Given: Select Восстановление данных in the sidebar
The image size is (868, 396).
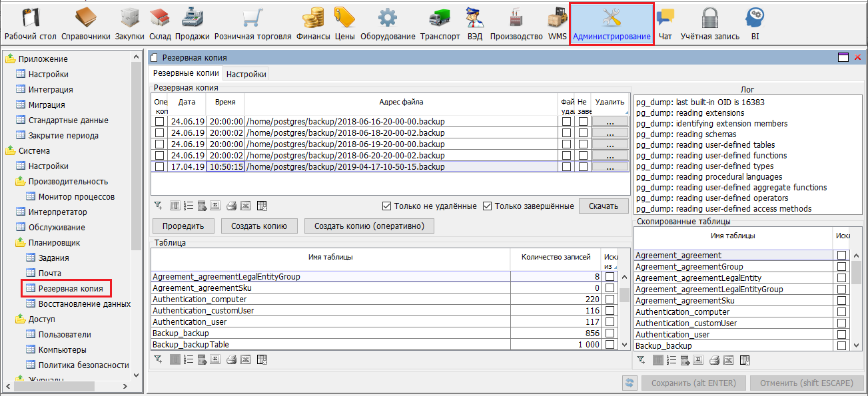Looking at the screenshot, I should pyautogui.click(x=84, y=304).
